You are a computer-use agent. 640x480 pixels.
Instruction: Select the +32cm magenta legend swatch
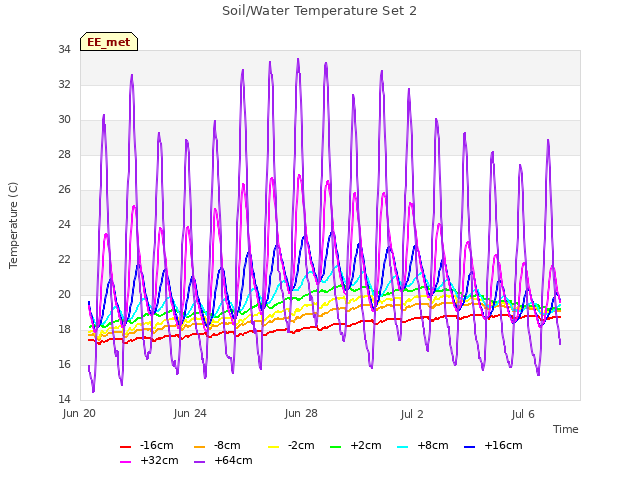[125, 462]
